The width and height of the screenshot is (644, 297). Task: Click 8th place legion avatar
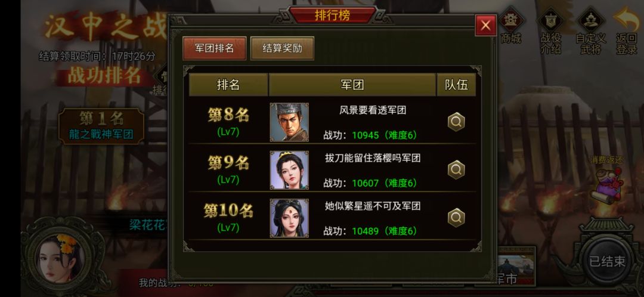pos(289,122)
